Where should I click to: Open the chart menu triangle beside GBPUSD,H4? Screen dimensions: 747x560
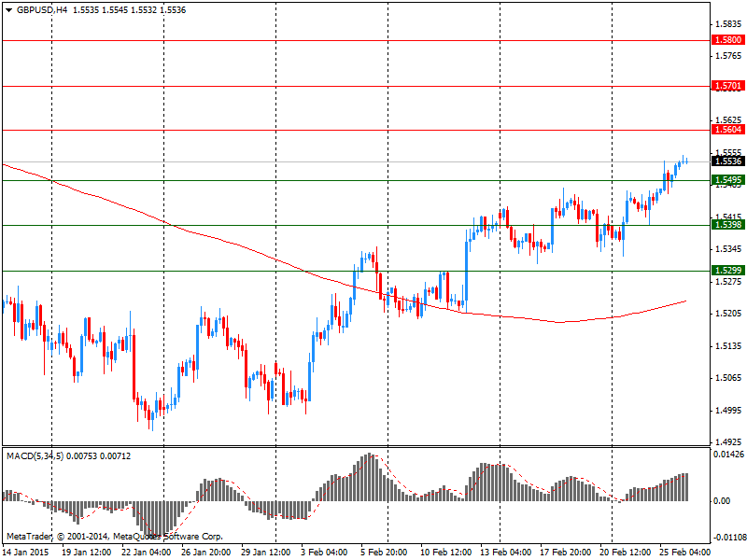coord(9,10)
